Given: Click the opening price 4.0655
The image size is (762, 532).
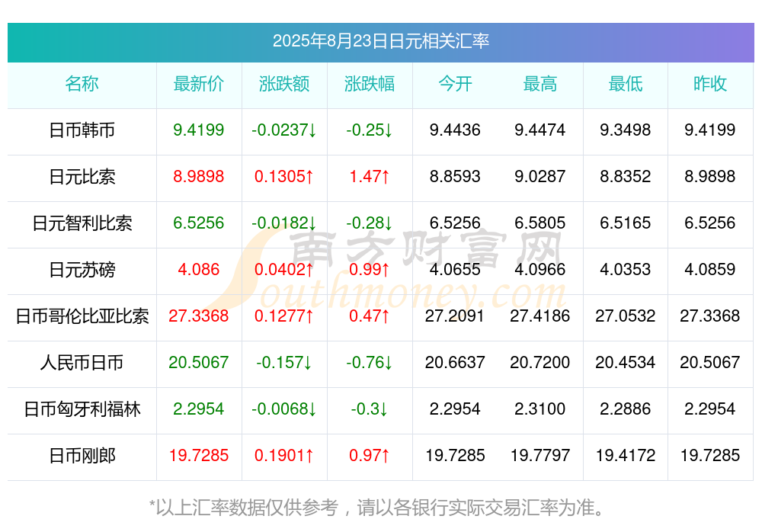Looking at the screenshot, I should (455, 269).
